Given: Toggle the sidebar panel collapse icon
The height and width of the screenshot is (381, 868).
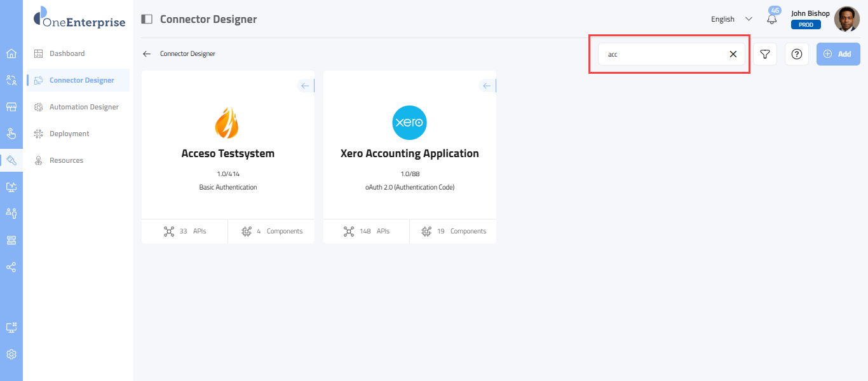Looking at the screenshot, I should pyautogui.click(x=147, y=19).
